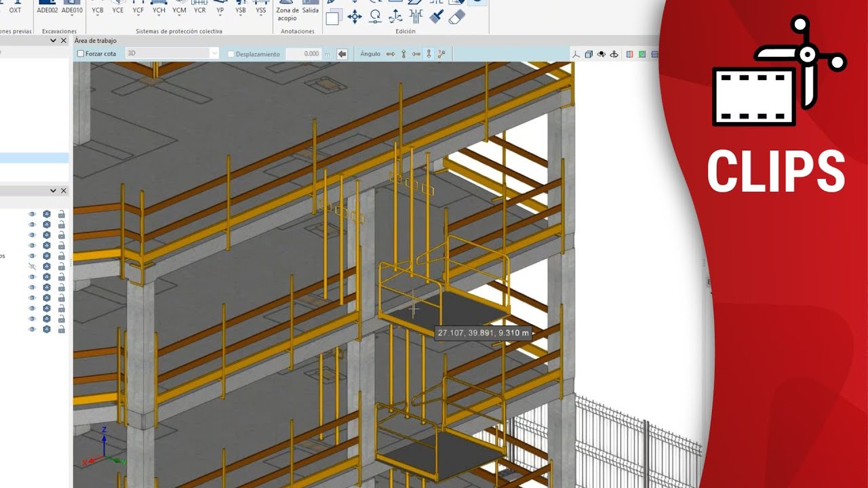The image size is (868, 488).
Task: Click the orbit view icon in viewport toolbar
Action: [614, 54]
